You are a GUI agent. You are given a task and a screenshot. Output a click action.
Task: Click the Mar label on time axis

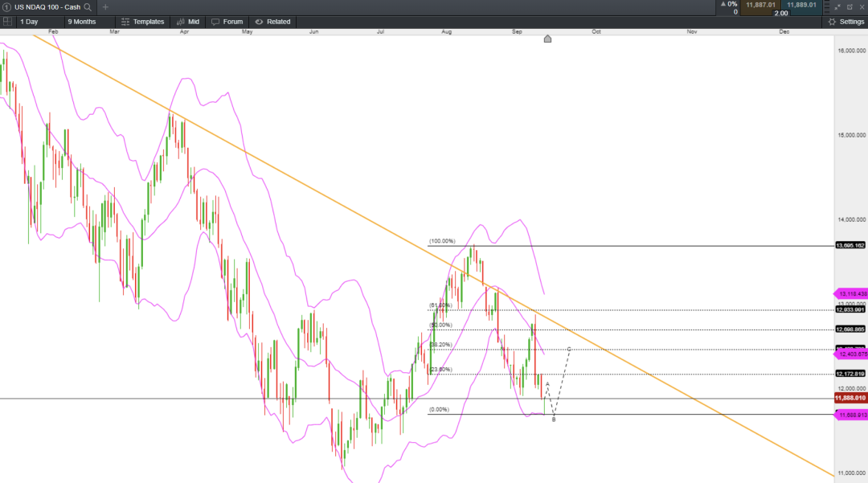click(x=115, y=31)
